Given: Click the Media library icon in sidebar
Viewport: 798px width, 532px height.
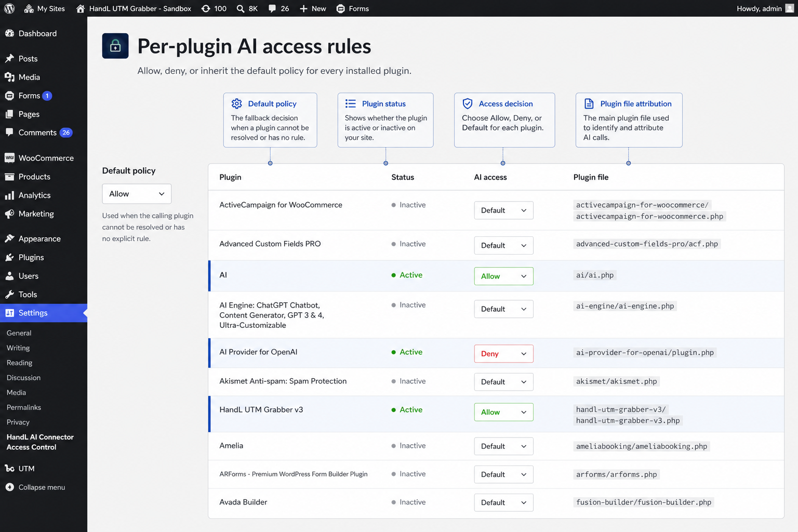Looking at the screenshot, I should (9, 77).
